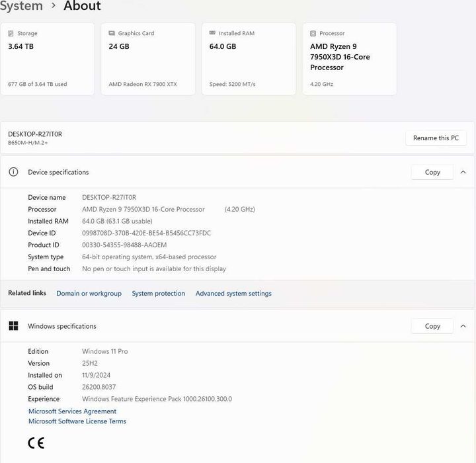Click the Processor chip icon
Screen dimensions: 476x463
(313, 33)
